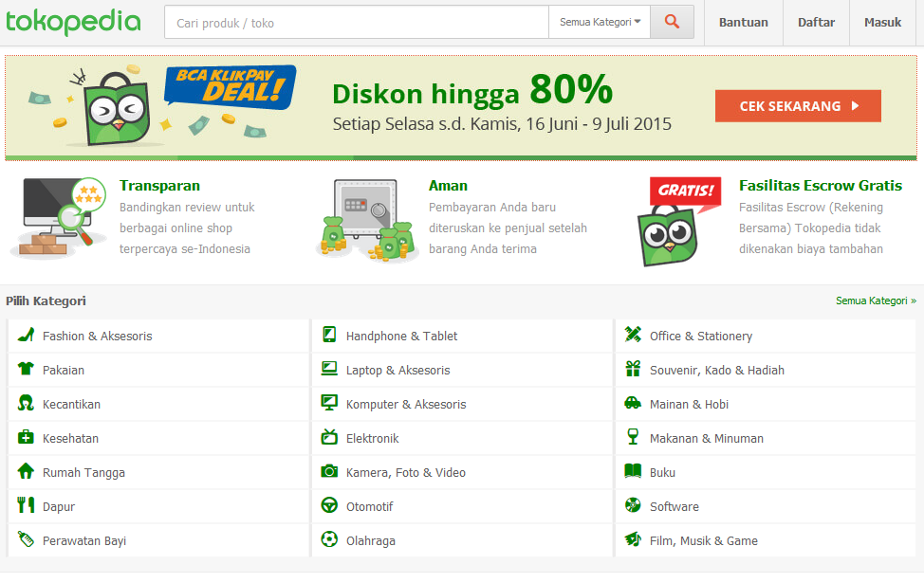The image size is (924, 583).
Task: Open the Film, Musik & Game category
Action: (766, 540)
